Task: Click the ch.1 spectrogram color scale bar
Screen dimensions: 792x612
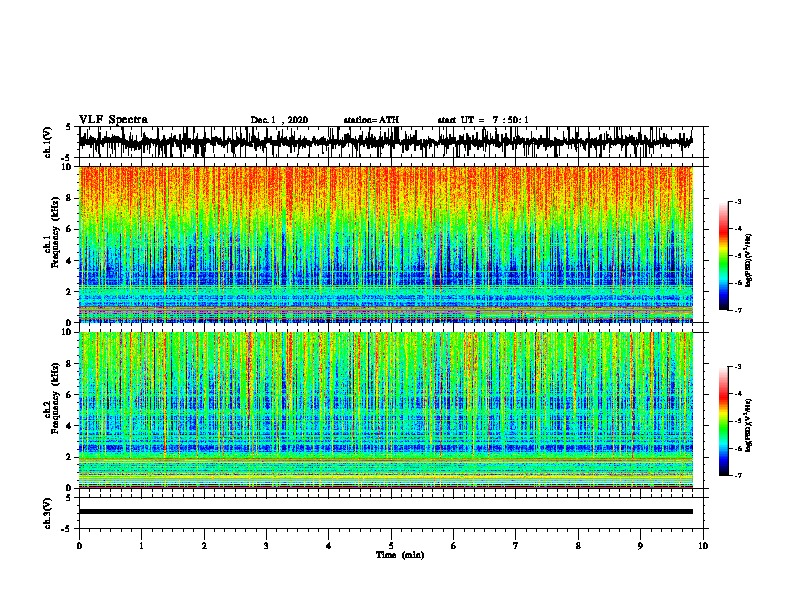Action: [x=723, y=256]
